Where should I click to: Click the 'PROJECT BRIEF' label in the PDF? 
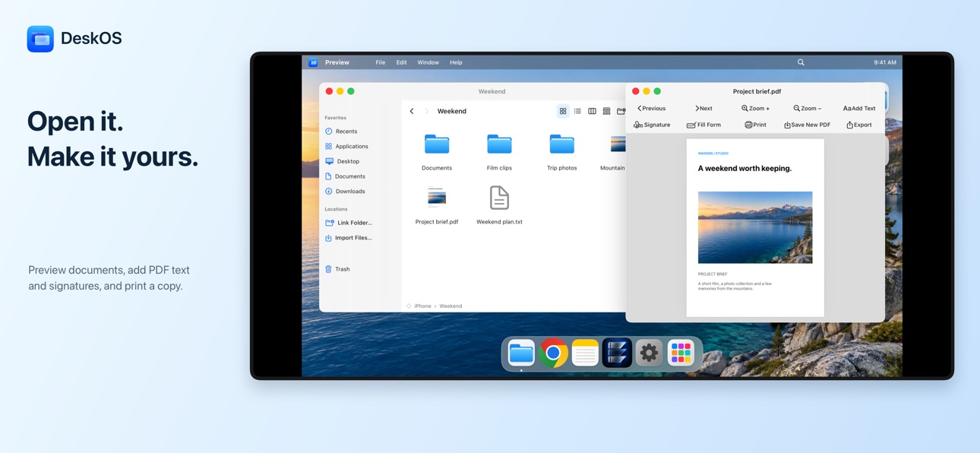click(x=713, y=274)
